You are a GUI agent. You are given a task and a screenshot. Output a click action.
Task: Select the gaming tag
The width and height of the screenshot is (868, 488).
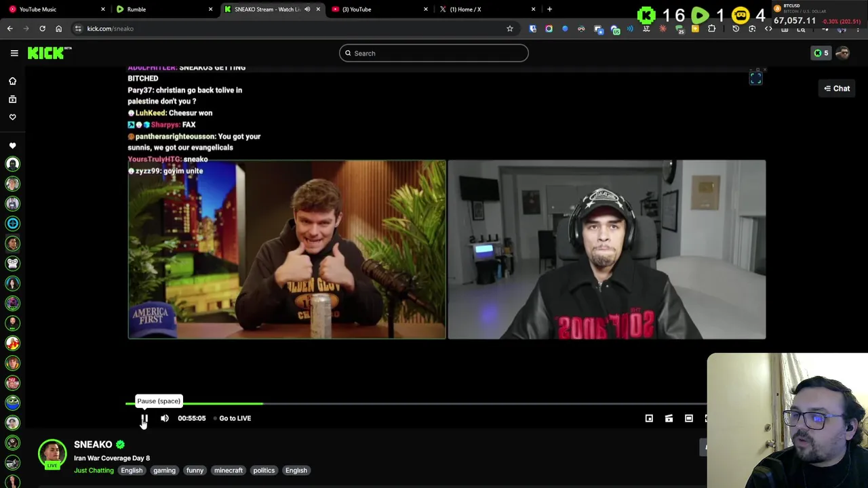(x=164, y=470)
